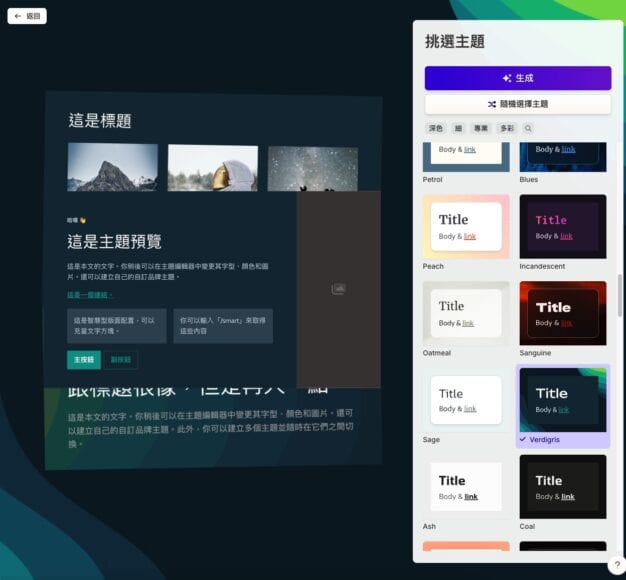Click the 生成 generate button

(517, 78)
